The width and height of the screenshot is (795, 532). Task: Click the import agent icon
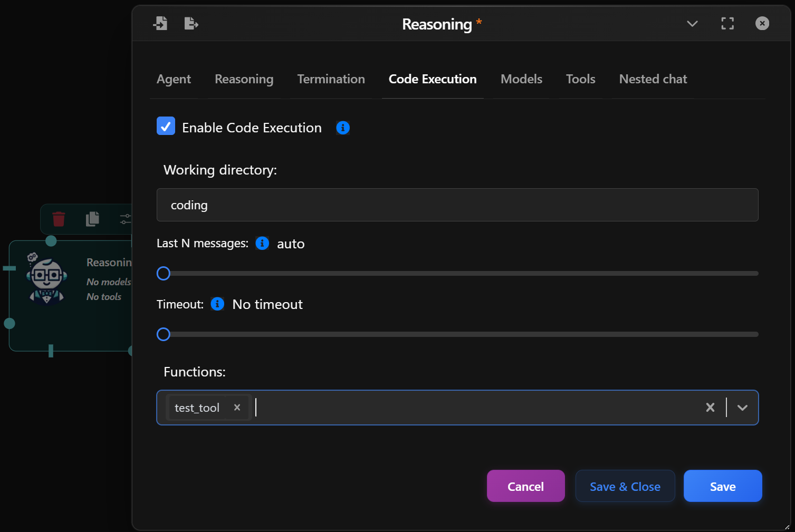coord(160,23)
